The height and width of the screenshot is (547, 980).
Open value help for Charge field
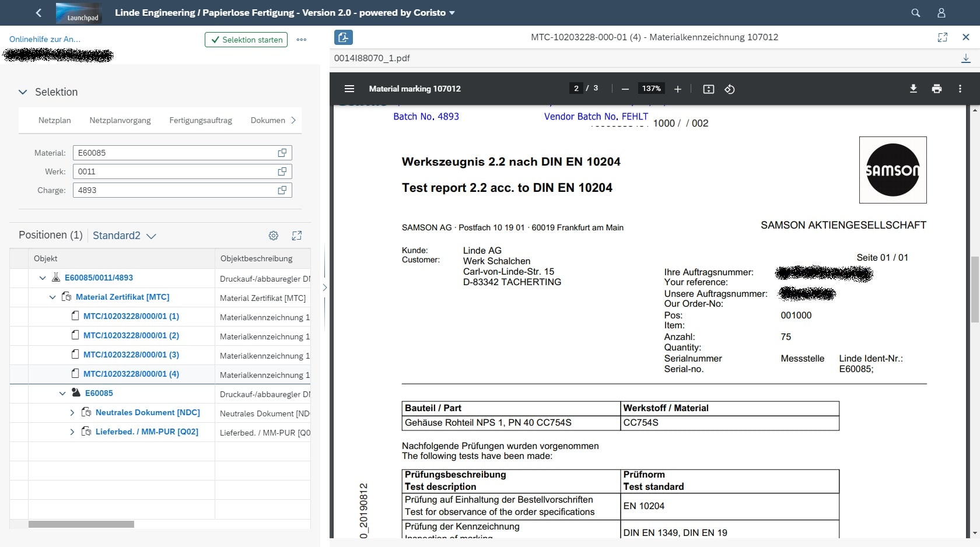(282, 190)
